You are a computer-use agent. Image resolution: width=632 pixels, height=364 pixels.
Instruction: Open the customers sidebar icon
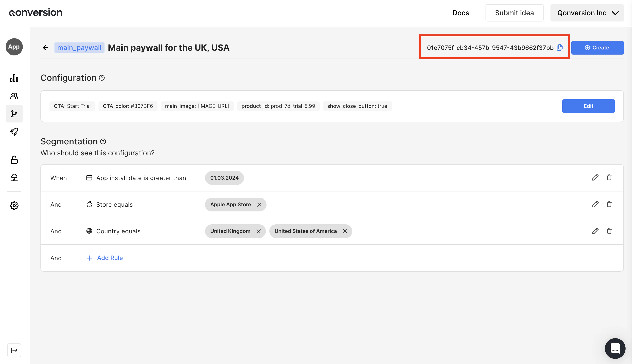point(14,96)
